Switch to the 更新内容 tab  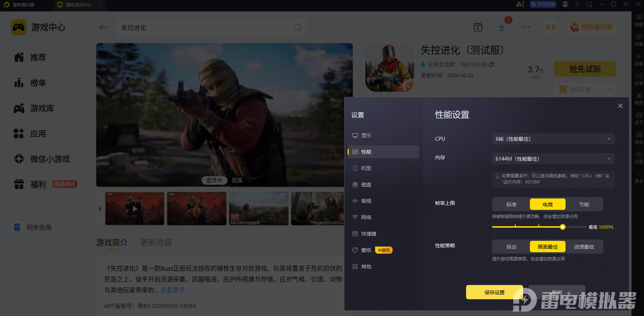coord(156,243)
